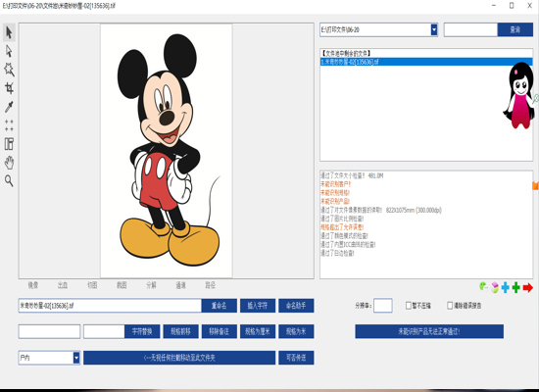Focus the replace-with field attached to 字符替换
The height and width of the screenshot is (392, 539).
104,331
